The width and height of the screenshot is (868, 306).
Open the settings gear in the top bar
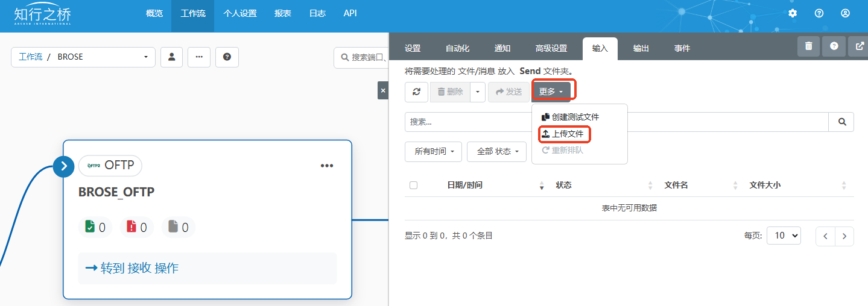(x=793, y=13)
